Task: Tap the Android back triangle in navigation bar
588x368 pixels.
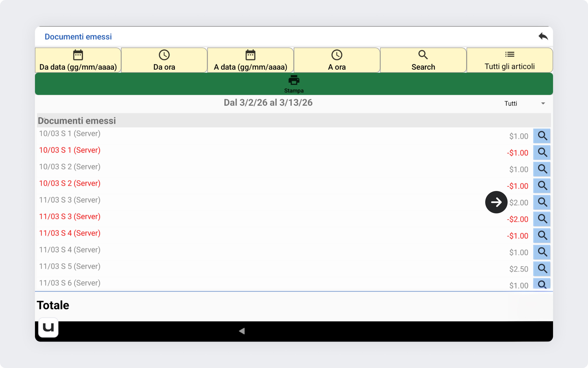Action: tap(242, 331)
